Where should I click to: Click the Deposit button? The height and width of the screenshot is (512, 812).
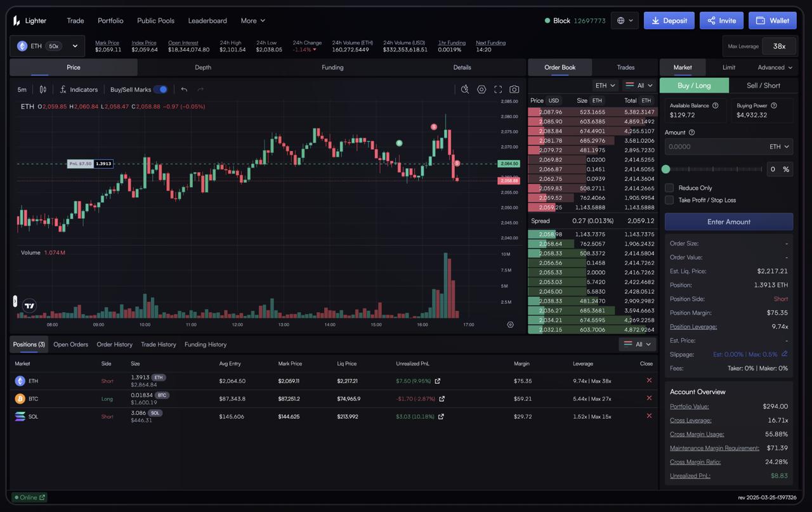(669, 20)
